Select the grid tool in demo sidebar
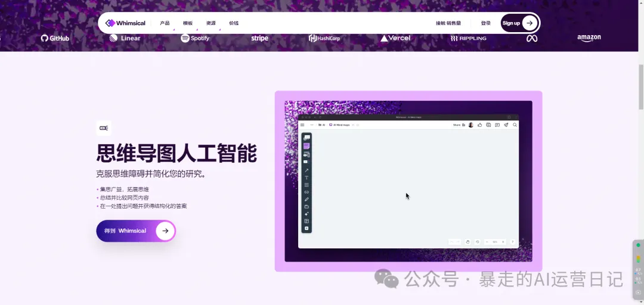The image size is (644, 305). 306,185
